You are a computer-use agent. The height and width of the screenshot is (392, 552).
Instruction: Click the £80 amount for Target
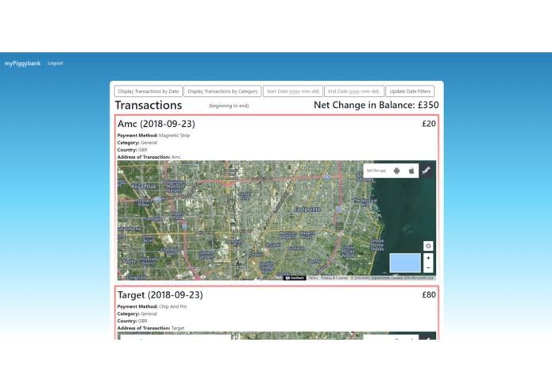pyautogui.click(x=429, y=294)
